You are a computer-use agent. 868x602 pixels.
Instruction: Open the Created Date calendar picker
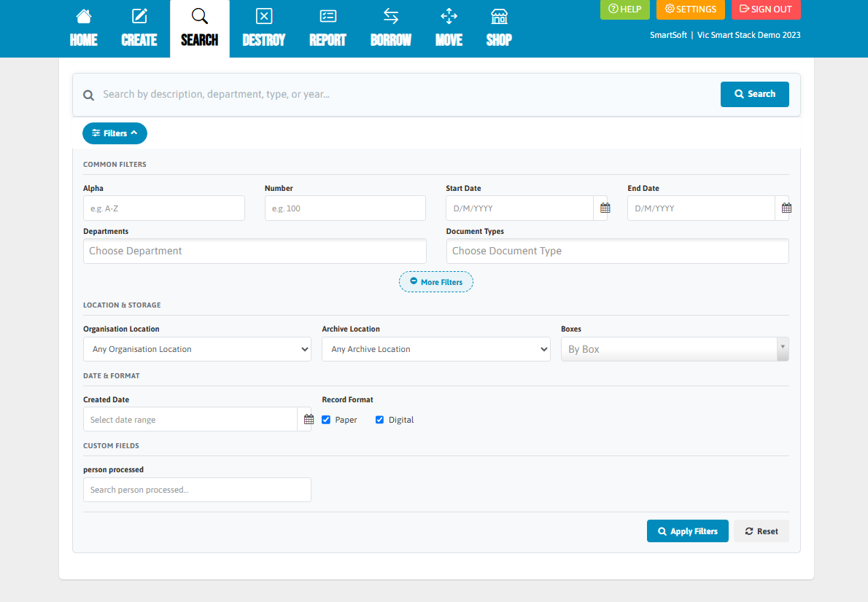pyautogui.click(x=309, y=419)
